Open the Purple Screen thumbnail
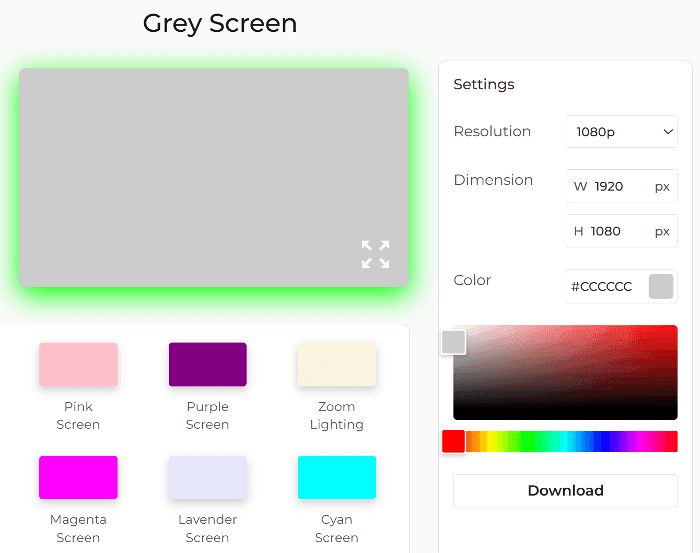 click(208, 364)
